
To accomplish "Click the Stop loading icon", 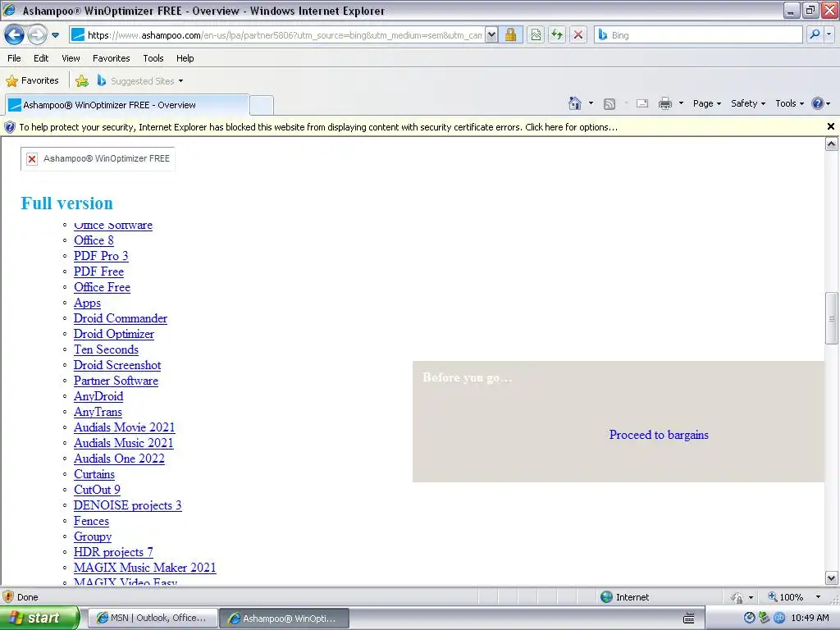I will tap(578, 35).
